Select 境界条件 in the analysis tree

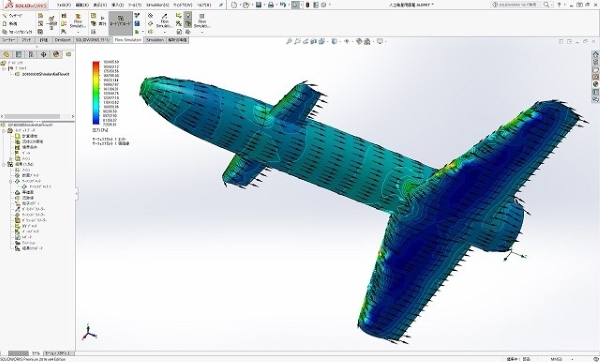point(29,147)
